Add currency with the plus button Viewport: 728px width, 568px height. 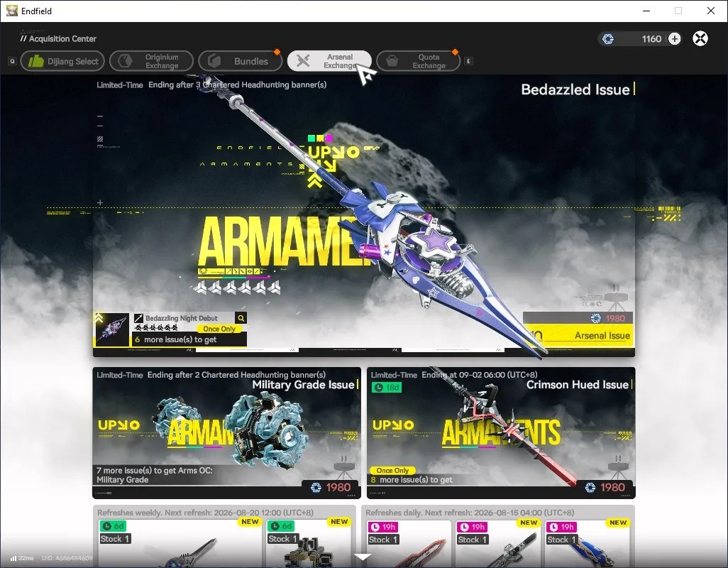pyautogui.click(x=675, y=38)
